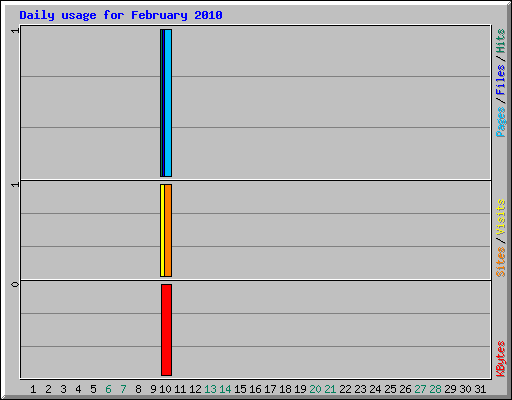The height and width of the screenshot is (400, 512).
Task: Click day label 4 on x-axis
Action: point(78,389)
